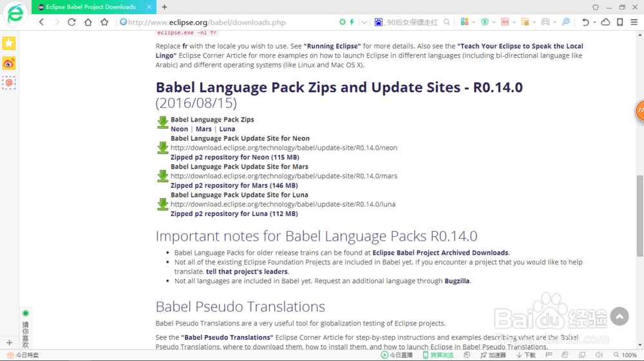Click the "tell that project's leaders" link
Screen dimensions: 644x361
[x=247, y=272]
